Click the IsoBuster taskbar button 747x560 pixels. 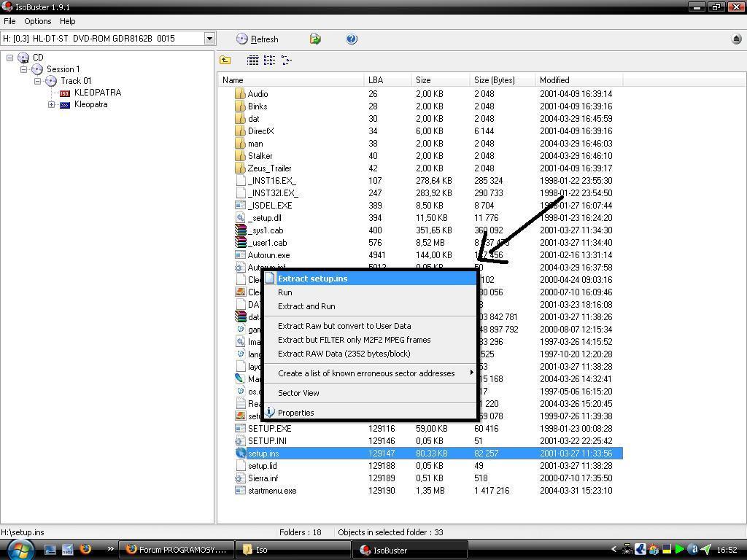pyautogui.click(x=410, y=550)
